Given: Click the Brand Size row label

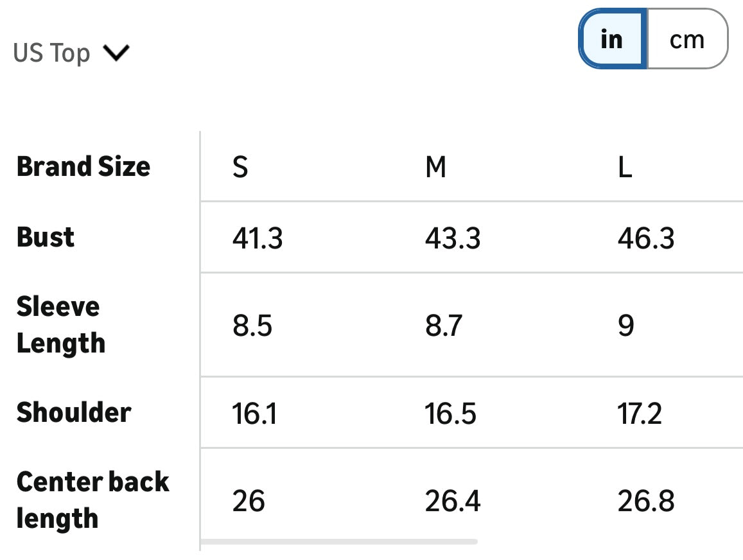Looking at the screenshot, I should click(83, 166).
